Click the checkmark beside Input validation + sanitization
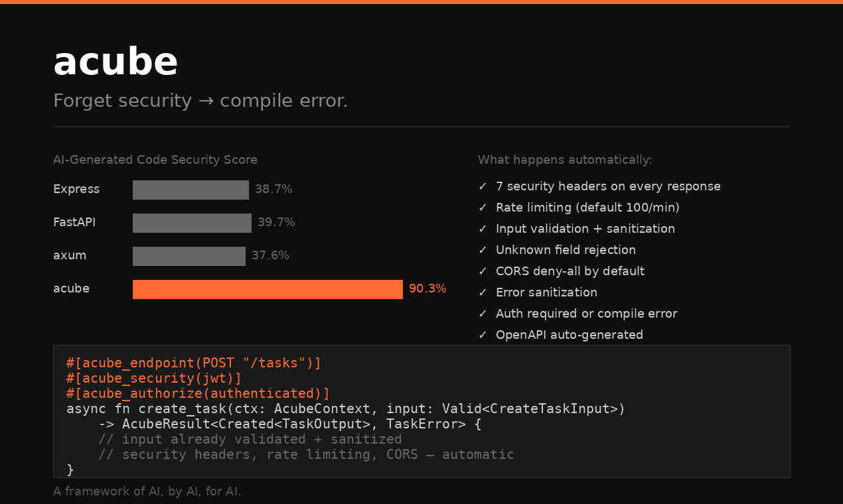Image resolution: width=843 pixels, height=504 pixels. pyautogui.click(x=483, y=229)
